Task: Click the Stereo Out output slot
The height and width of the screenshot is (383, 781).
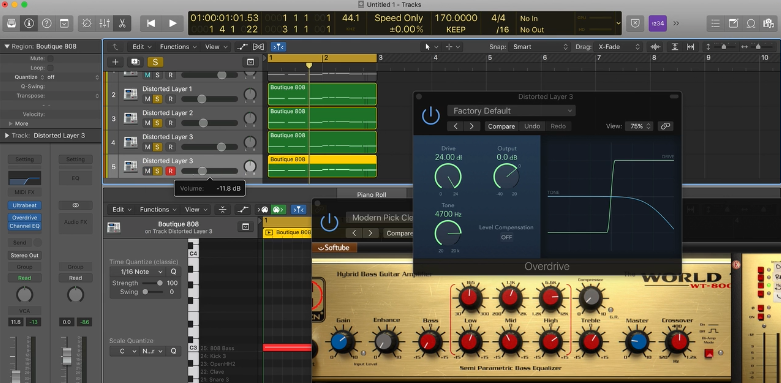Action: point(24,255)
